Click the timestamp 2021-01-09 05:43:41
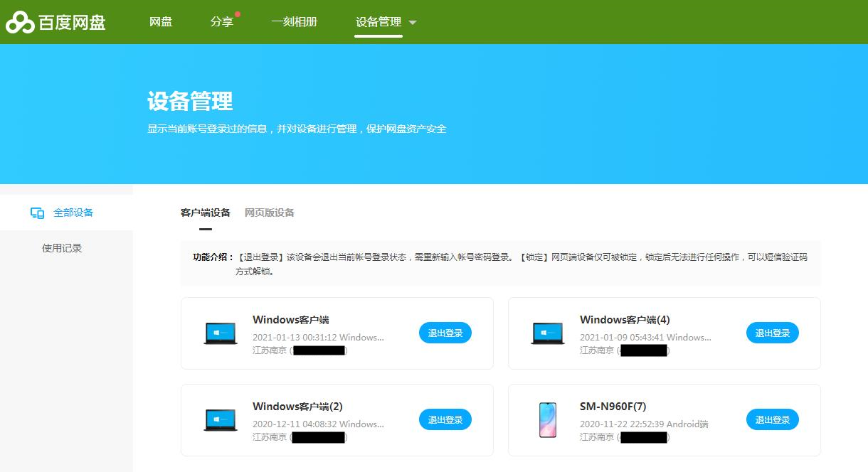 [622, 338]
